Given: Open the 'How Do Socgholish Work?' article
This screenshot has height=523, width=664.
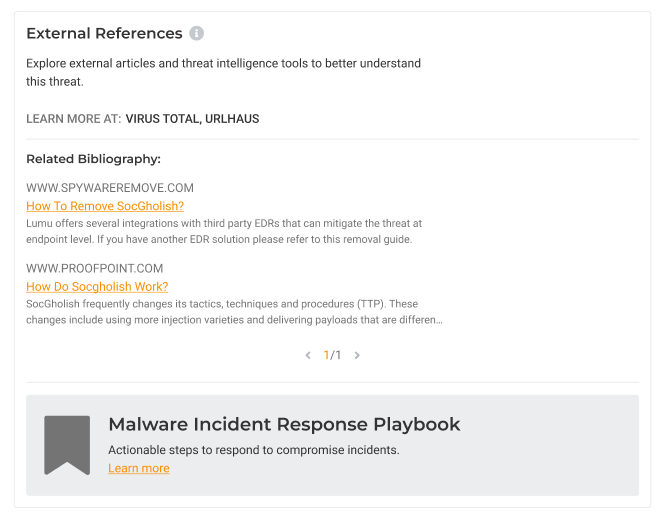Looking at the screenshot, I should (101, 286).
